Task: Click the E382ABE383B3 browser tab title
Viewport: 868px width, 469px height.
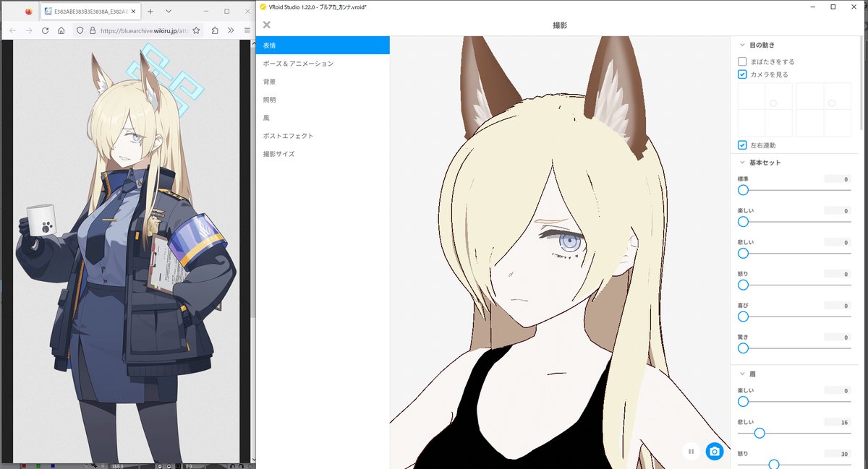Action: click(90, 12)
